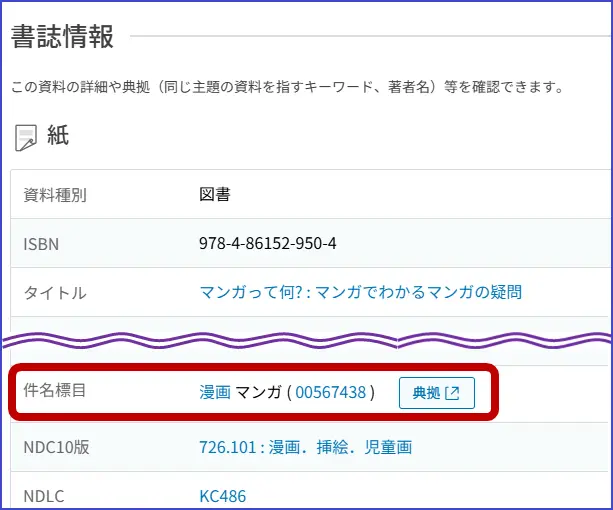Click the 書誌情報 section heading
This screenshot has height=510, width=613.
(x=62, y=37)
